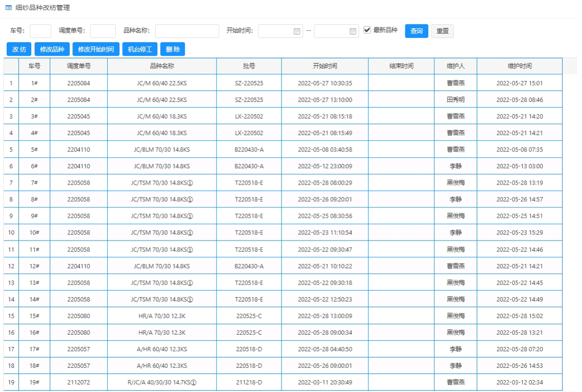Select row with 车号 1#
This screenshot has height=392, width=582.
click(x=283, y=83)
